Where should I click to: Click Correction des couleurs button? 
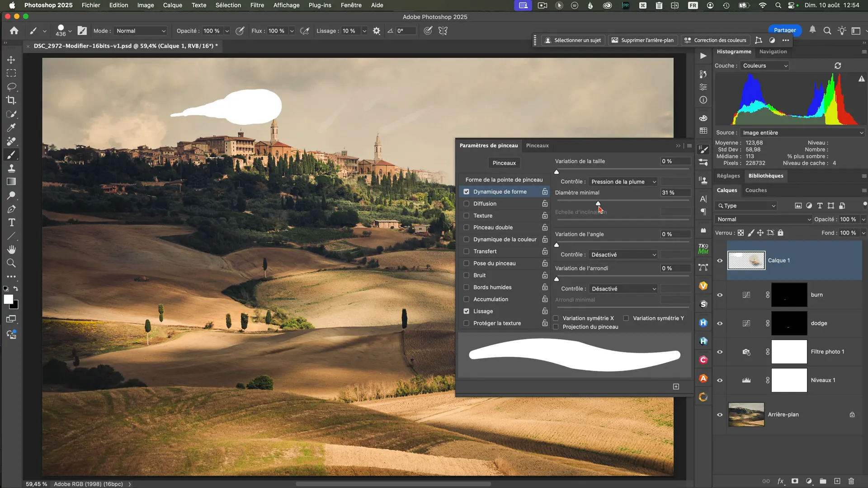[x=715, y=40]
